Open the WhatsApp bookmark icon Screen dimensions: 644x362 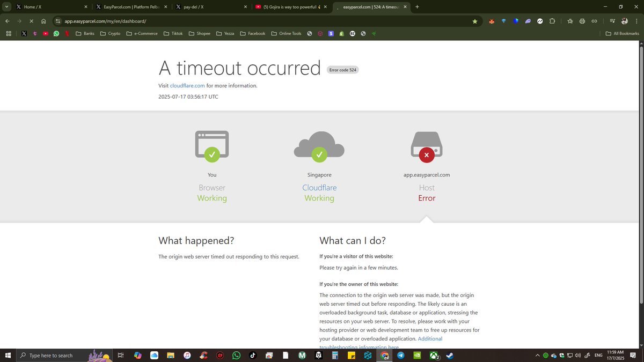pyautogui.click(x=56, y=33)
